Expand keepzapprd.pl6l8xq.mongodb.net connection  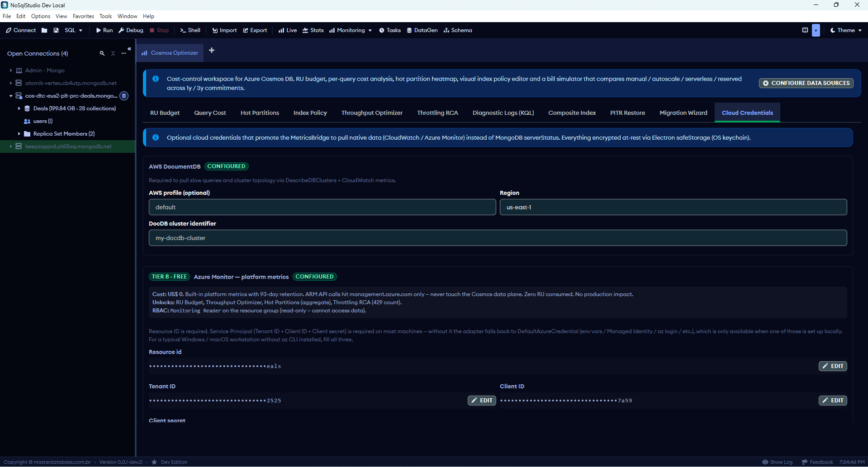[11, 146]
